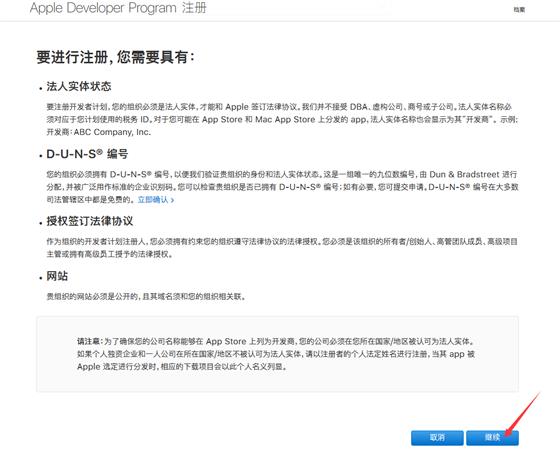Click the ABC Company, Inc. example text
Screen dimensions: 560x450
(x=112, y=132)
